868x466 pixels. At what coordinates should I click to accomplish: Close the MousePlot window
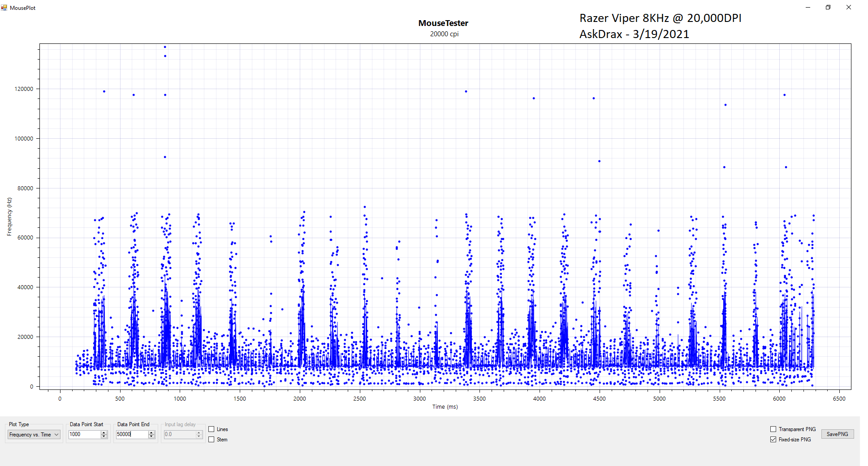coord(848,8)
